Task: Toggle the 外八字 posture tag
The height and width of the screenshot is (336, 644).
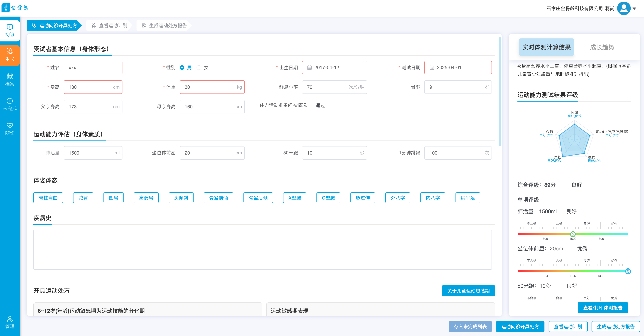Action: 398,198
